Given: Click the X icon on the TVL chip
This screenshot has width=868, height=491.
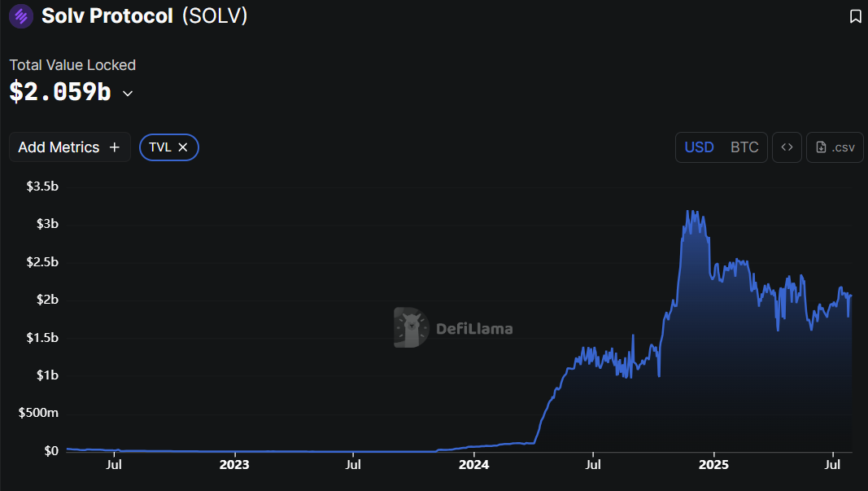Looking at the screenshot, I should (x=183, y=147).
